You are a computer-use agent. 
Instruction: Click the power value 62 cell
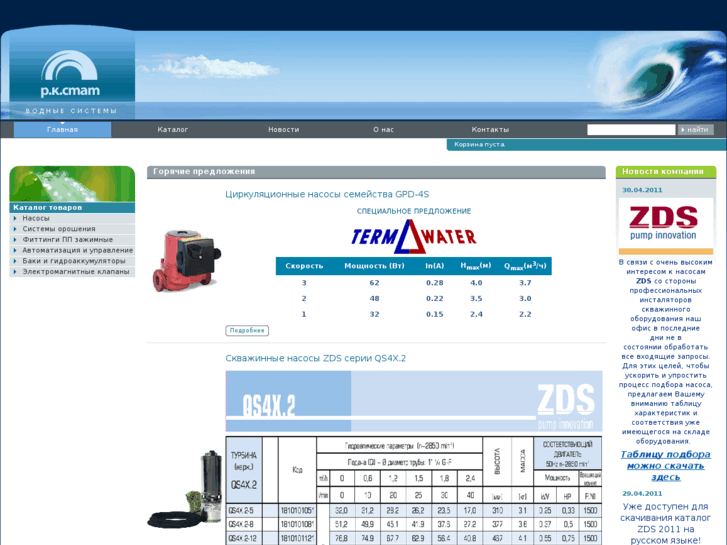374,282
